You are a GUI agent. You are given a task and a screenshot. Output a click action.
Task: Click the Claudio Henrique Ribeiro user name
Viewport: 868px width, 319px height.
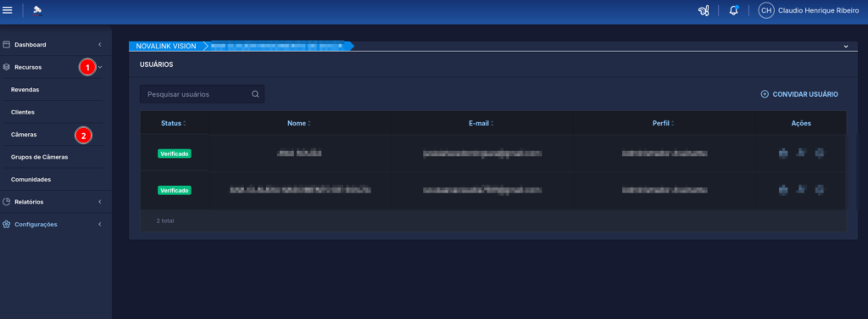tap(819, 10)
